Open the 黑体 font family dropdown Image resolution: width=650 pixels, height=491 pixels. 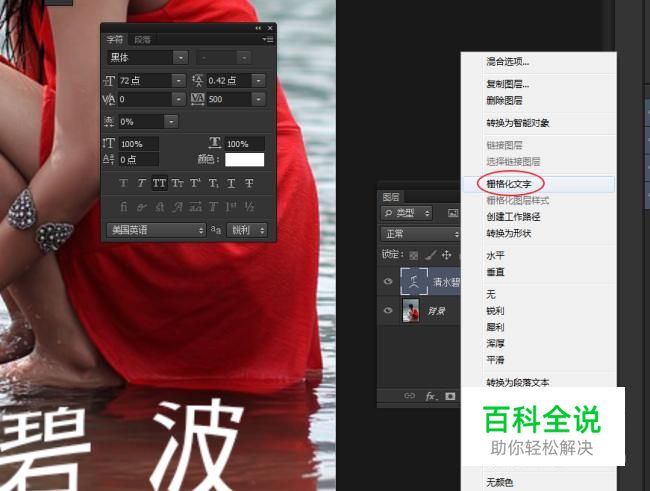(x=181, y=58)
